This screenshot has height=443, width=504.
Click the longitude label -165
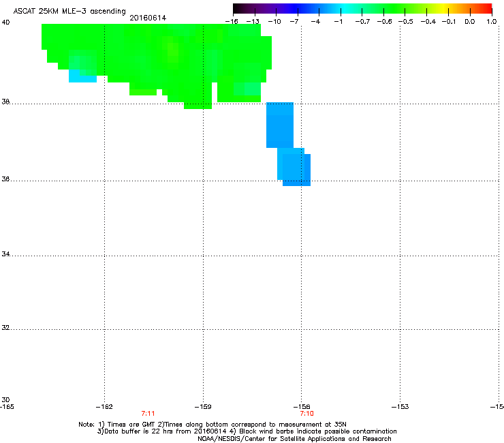point(7,407)
